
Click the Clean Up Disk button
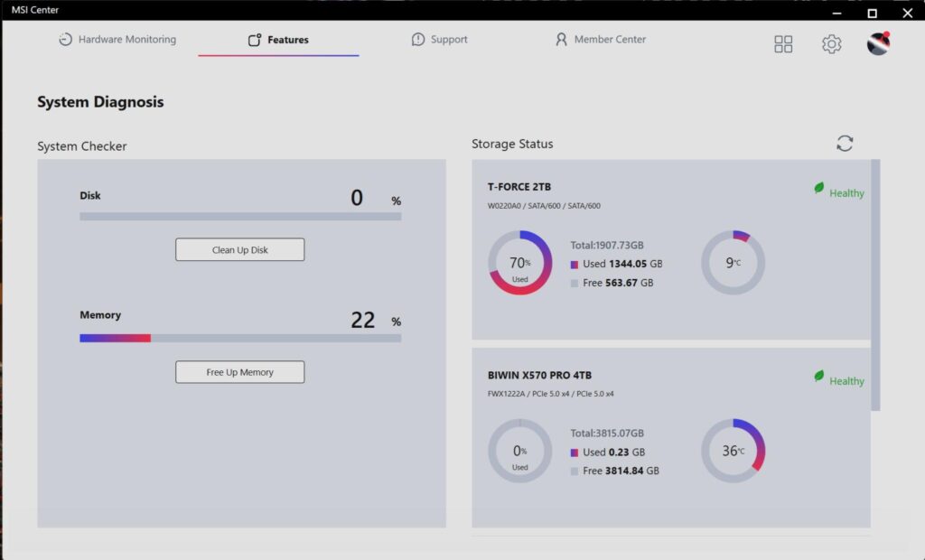[x=240, y=249]
